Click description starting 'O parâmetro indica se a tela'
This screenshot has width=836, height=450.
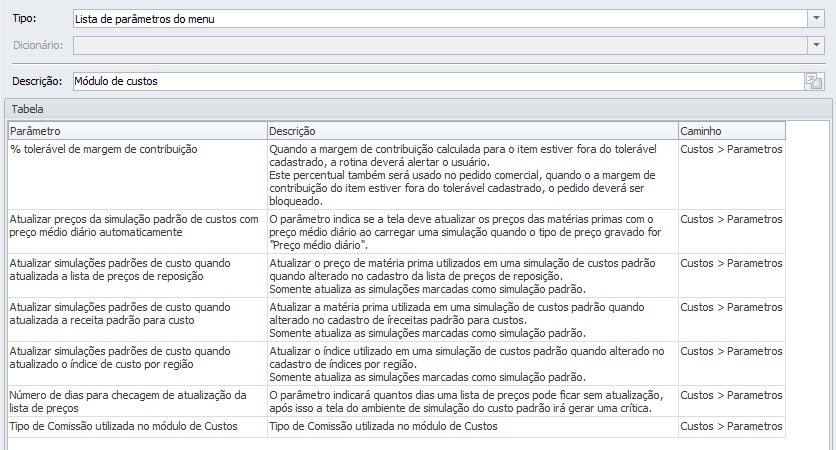(x=472, y=231)
